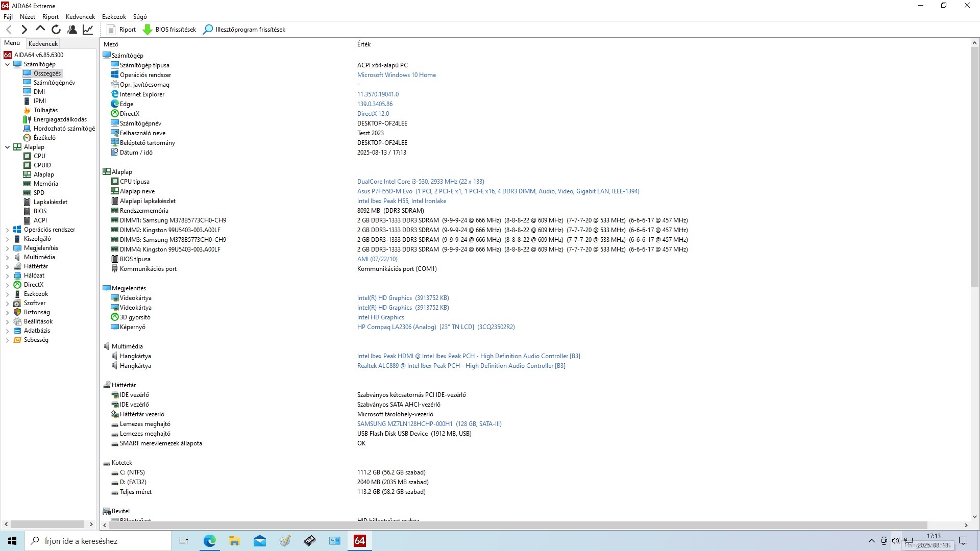The height and width of the screenshot is (551, 980).
Task: Click the forward navigation arrow
Action: point(24,30)
